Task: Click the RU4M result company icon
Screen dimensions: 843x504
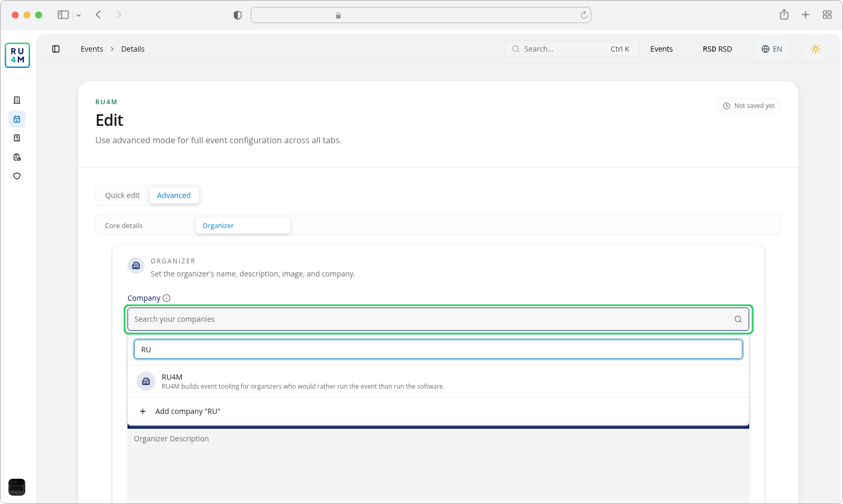Action: 146,381
